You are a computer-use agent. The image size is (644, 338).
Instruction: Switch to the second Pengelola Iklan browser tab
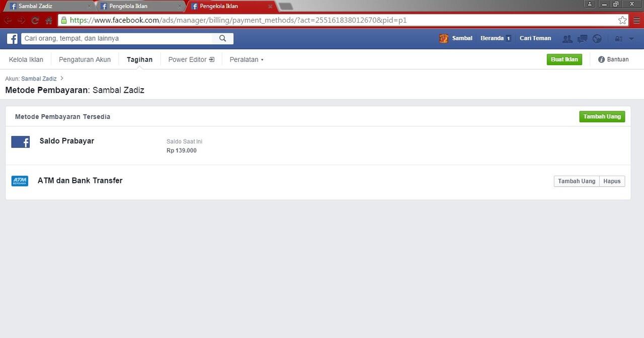click(140, 6)
